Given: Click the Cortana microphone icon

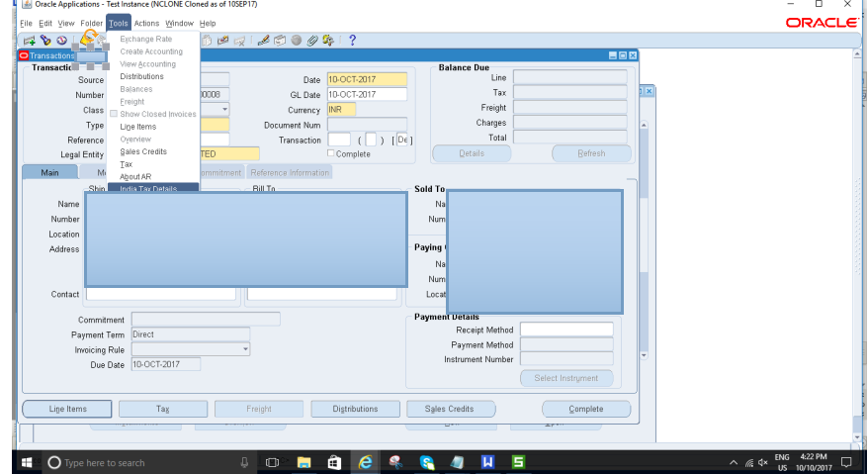Looking at the screenshot, I should pos(244,462).
